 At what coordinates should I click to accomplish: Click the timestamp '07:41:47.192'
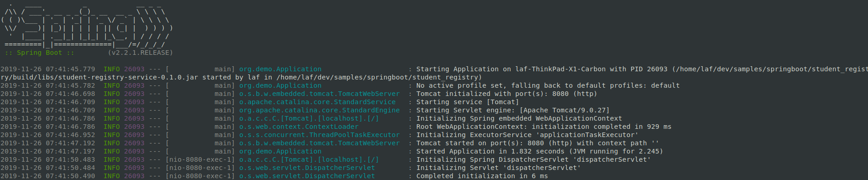(x=70, y=143)
